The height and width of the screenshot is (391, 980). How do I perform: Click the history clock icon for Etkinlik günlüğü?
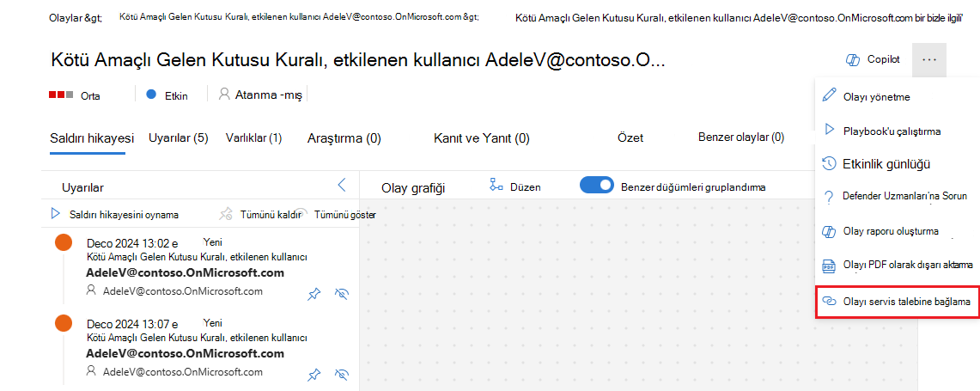click(829, 164)
